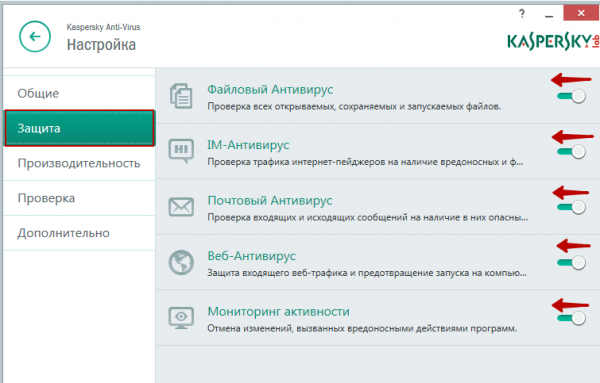Open IM-Антивирус settings link

pyautogui.click(x=248, y=145)
